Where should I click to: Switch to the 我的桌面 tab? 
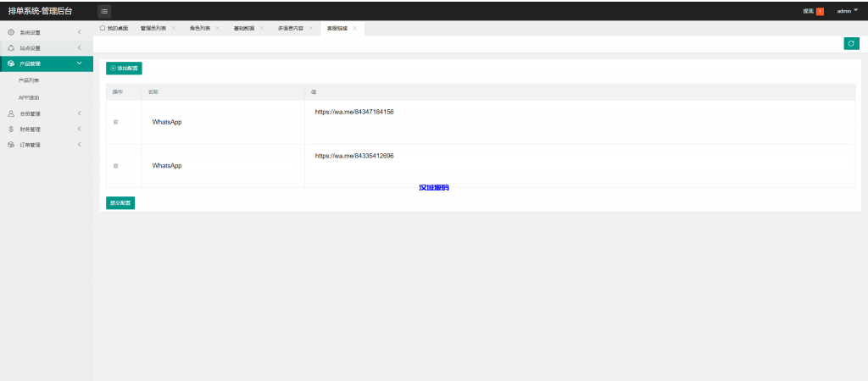[x=114, y=28]
